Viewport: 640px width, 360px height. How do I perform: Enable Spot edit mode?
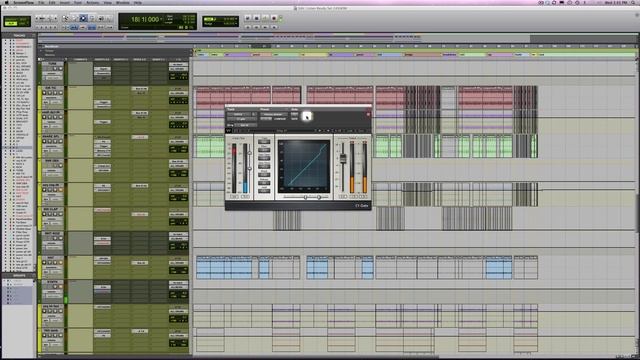click(x=23, y=19)
